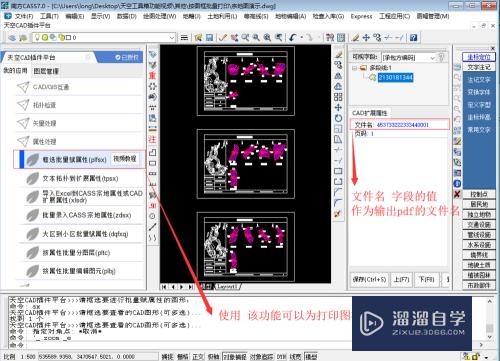500x361 pixels.
Task: Select tree item 2130181344
Action: (x=395, y=77)
